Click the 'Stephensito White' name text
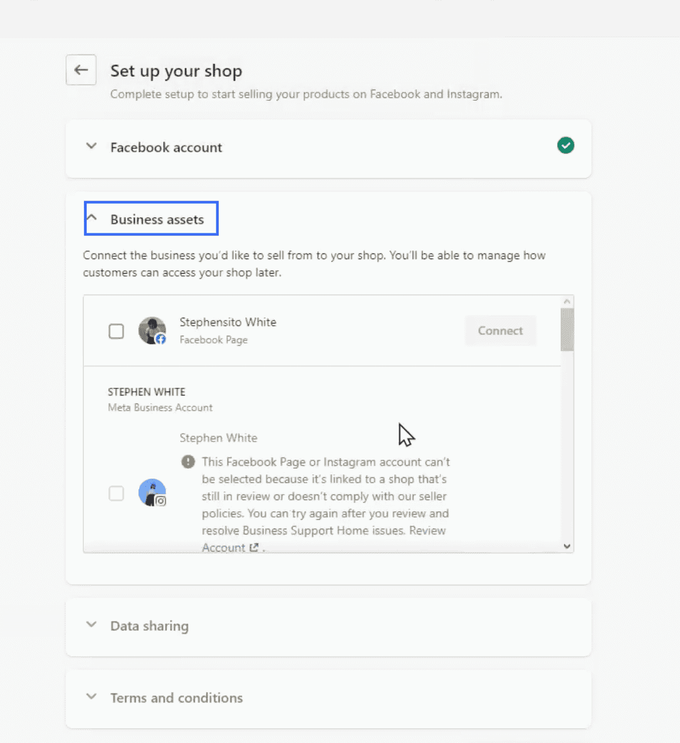The width and height of the screenshot is (680, 743). point(227,322)
